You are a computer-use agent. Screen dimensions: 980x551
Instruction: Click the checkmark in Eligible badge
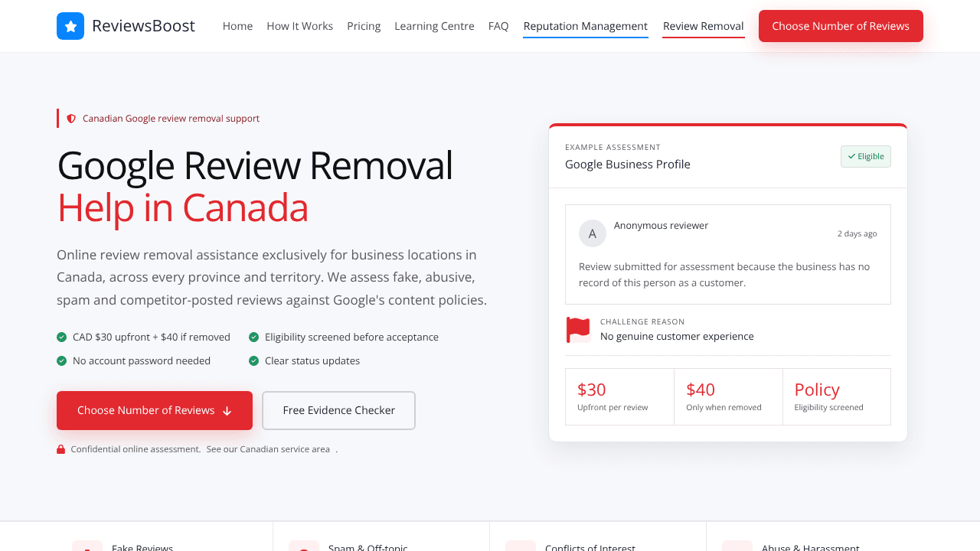point(851,156)
